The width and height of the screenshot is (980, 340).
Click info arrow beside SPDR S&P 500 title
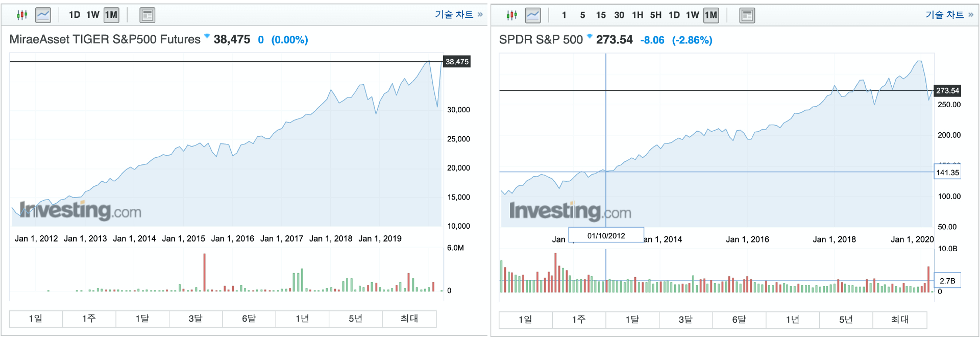pyautogui.click(x=590, y=36)
